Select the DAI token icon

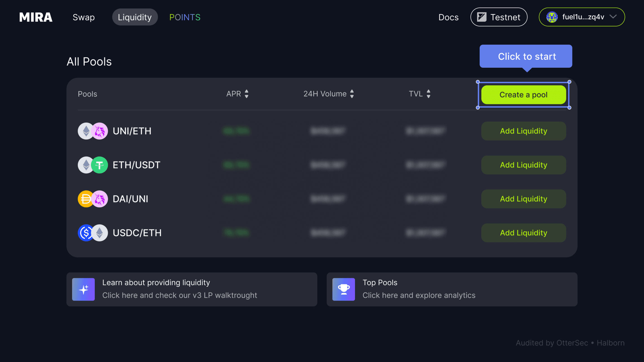(x=85, y=199)
